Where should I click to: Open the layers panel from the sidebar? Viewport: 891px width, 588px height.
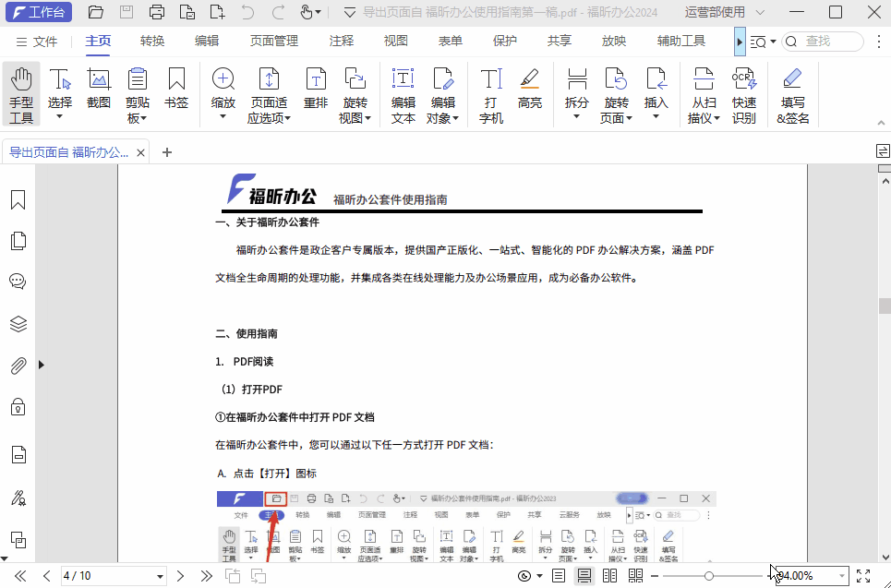coord(18,325)
